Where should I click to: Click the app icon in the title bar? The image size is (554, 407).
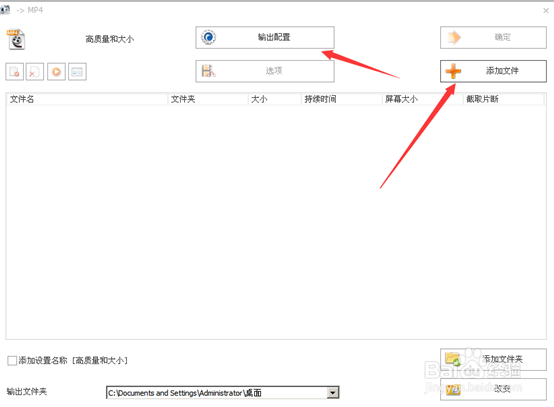5,10
